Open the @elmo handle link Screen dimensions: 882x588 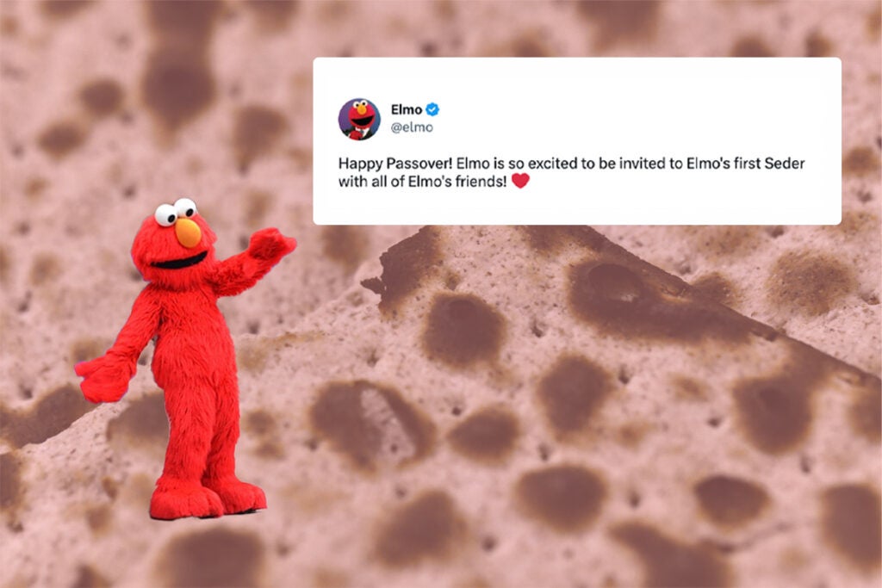412,127
